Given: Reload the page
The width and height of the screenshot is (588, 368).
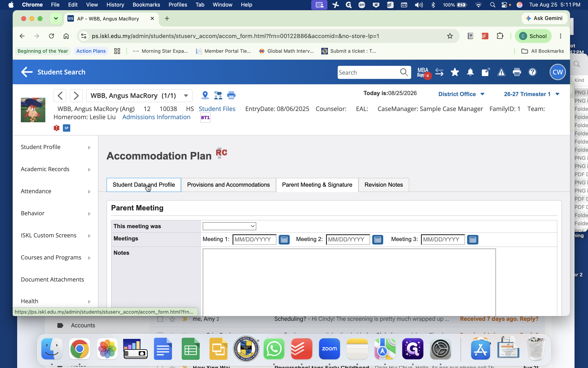Looking at the screenshot, I should click(x=51, y=36).
